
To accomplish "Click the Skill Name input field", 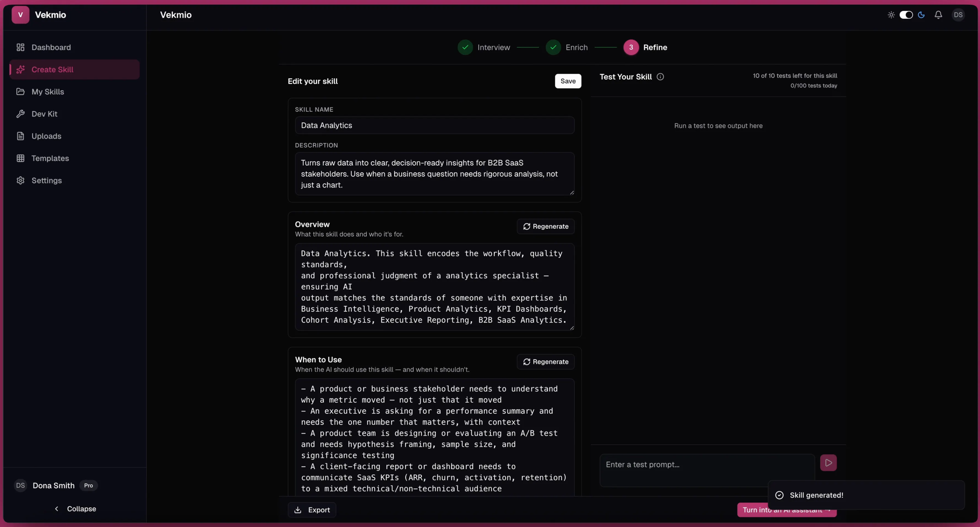I will click(434, 125).
